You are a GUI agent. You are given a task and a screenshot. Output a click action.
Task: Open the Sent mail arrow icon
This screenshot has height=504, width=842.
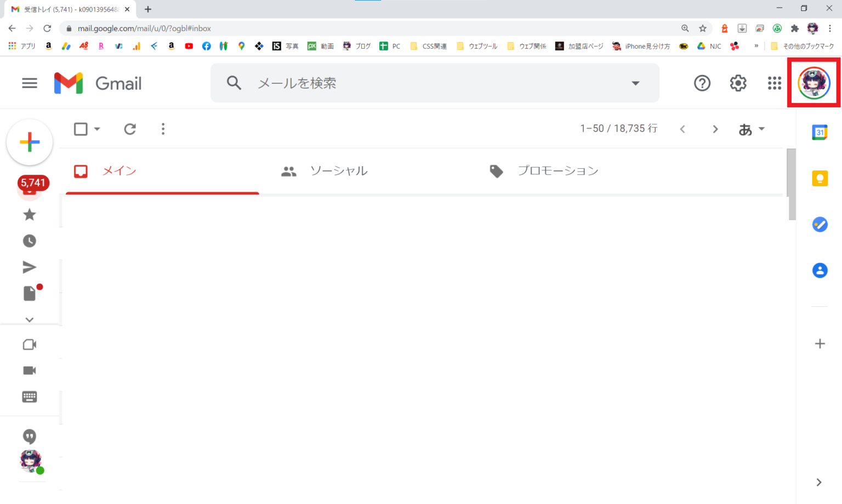click(x=30, y=267)
